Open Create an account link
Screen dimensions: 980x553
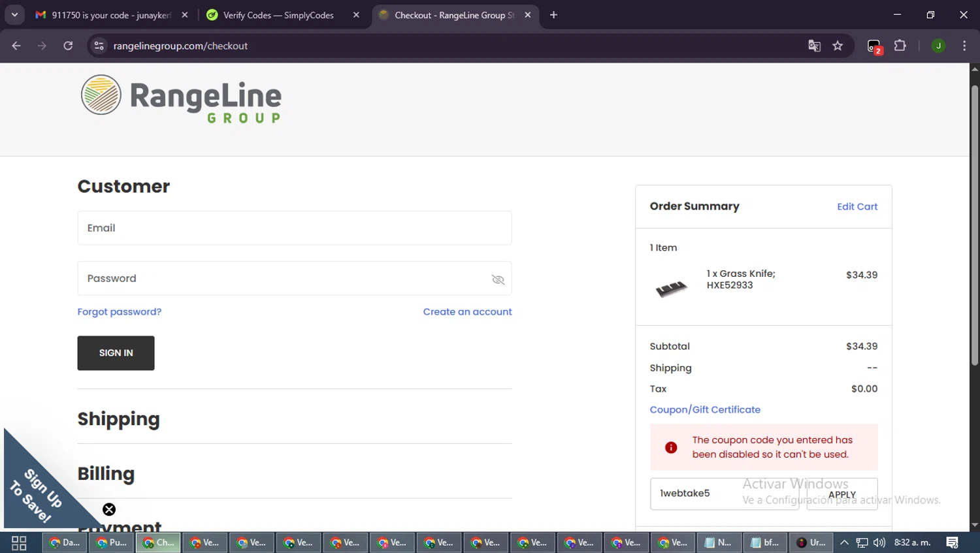467,311
